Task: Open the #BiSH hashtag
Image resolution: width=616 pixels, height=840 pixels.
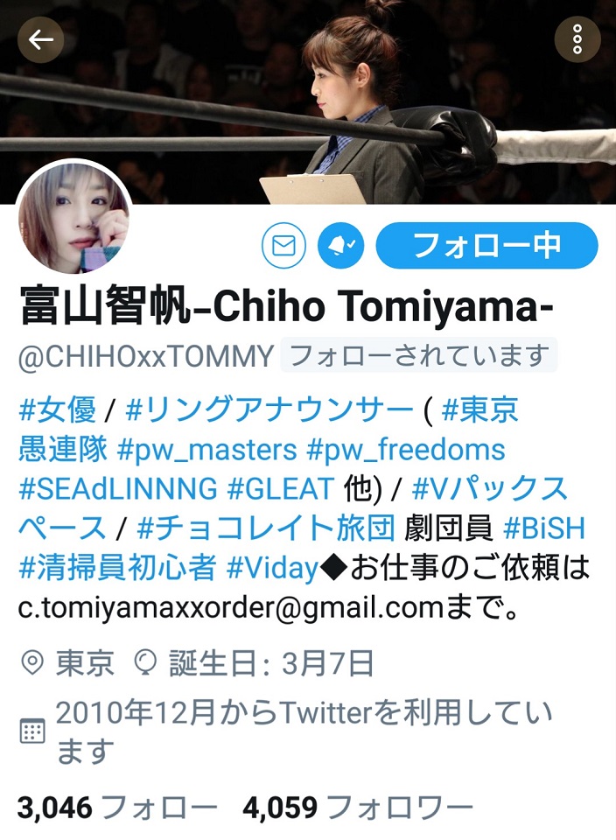Action: pos(544,528)
